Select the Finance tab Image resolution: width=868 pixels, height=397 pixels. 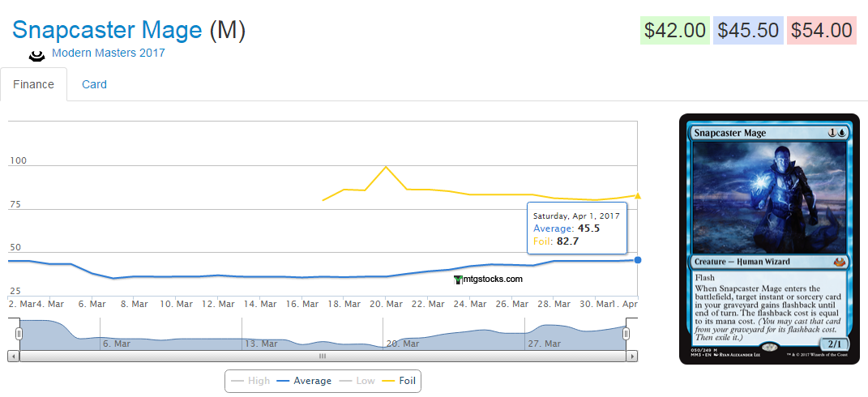pyautogui.click(x=34, y=84)
